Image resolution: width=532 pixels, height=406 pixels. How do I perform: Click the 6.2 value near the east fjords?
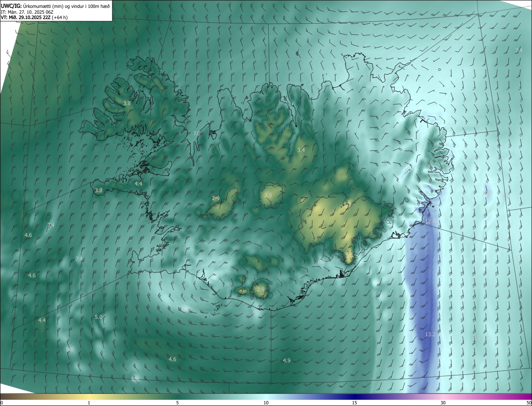pyautogui.click(x=433, y=162)
